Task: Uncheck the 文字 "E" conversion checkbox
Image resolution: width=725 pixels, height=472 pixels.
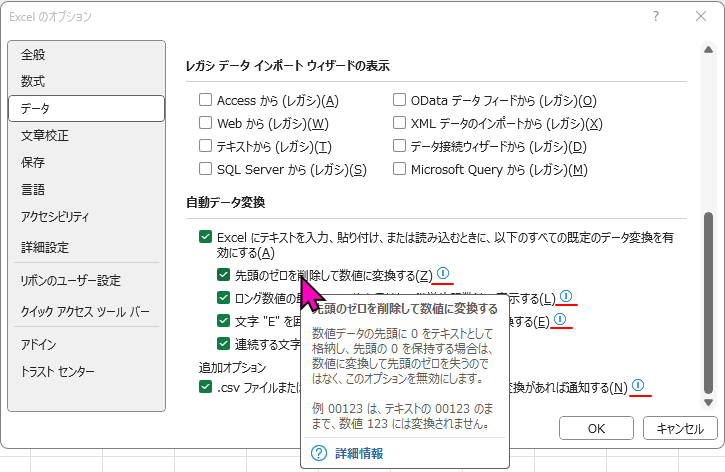Action: tap(223, 320)
